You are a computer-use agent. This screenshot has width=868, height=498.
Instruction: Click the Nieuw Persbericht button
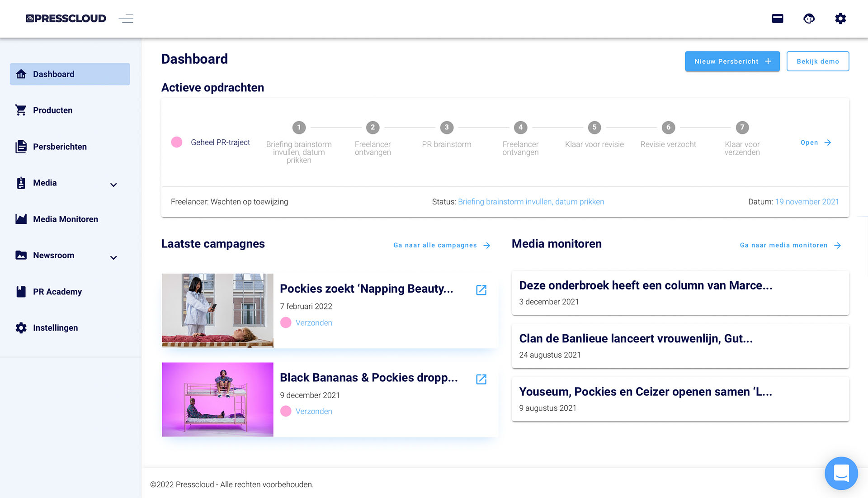pos(732,61)
